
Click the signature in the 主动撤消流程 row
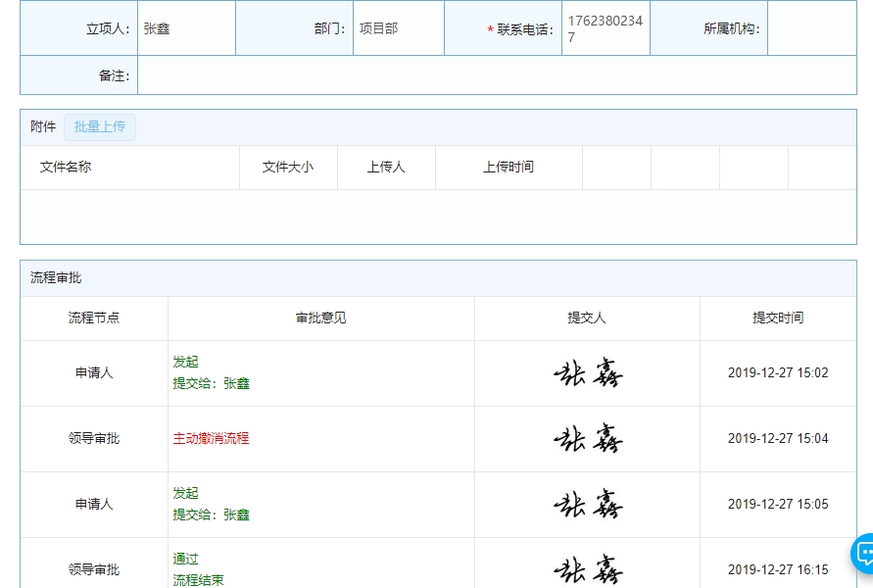point(587,438)
